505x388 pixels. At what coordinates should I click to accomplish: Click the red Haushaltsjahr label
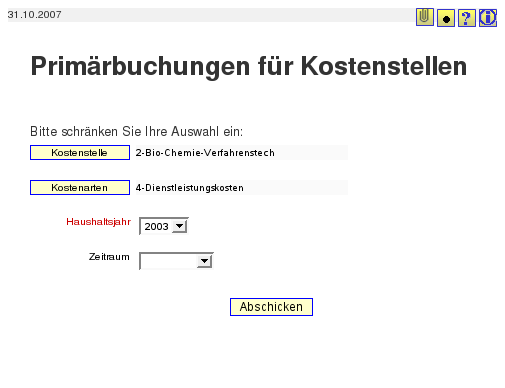pos(98,222)
